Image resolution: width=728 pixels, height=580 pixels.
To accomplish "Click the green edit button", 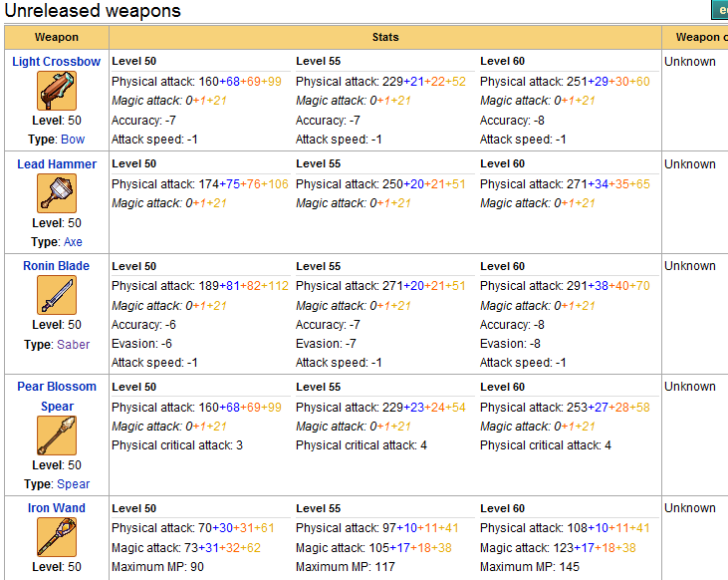I will pos(719,11).
